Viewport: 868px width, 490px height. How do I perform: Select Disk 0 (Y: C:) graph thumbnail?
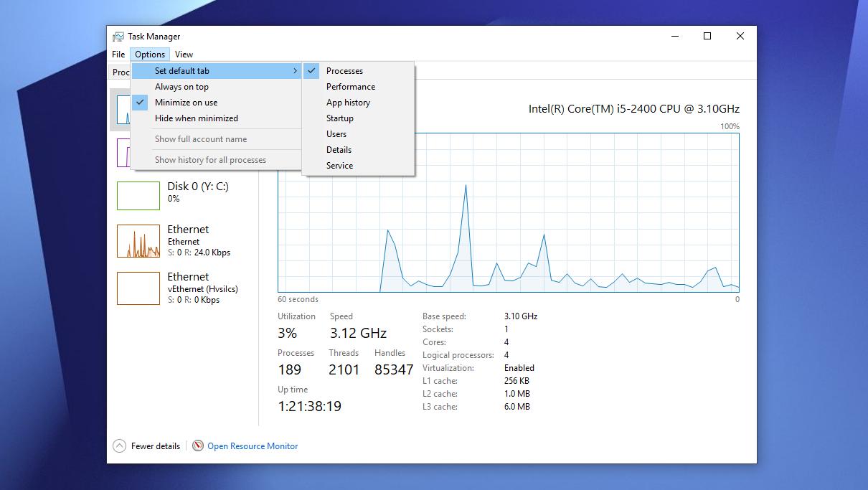pos(138,196)
